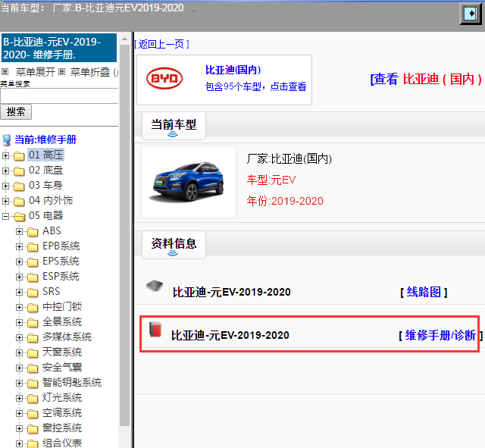
Task: Click the BYD logo
Action: point(164,79)
